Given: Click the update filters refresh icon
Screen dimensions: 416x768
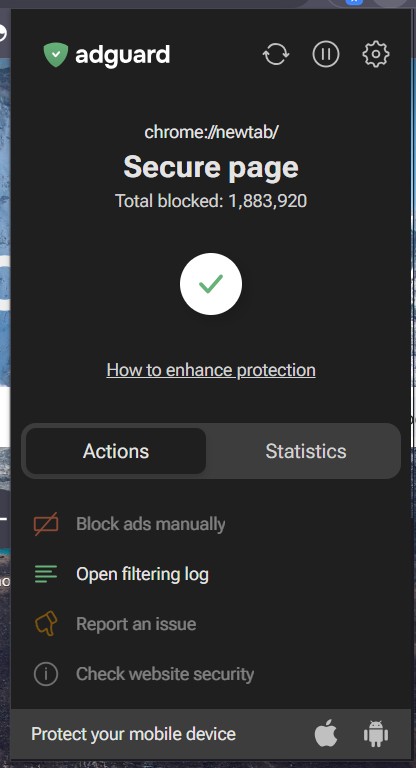Looking at the screenshot, I should point(276,54).
